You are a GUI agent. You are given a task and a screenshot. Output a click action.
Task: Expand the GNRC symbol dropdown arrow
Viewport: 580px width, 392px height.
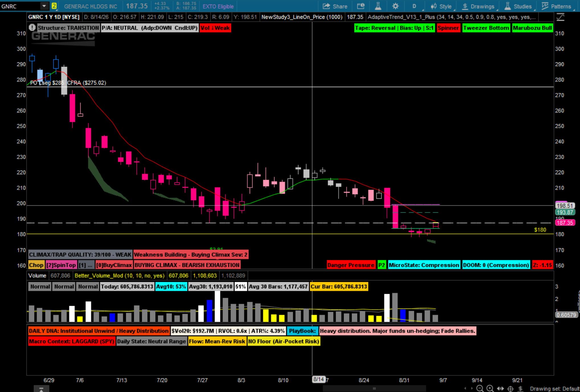coord(44,6)
